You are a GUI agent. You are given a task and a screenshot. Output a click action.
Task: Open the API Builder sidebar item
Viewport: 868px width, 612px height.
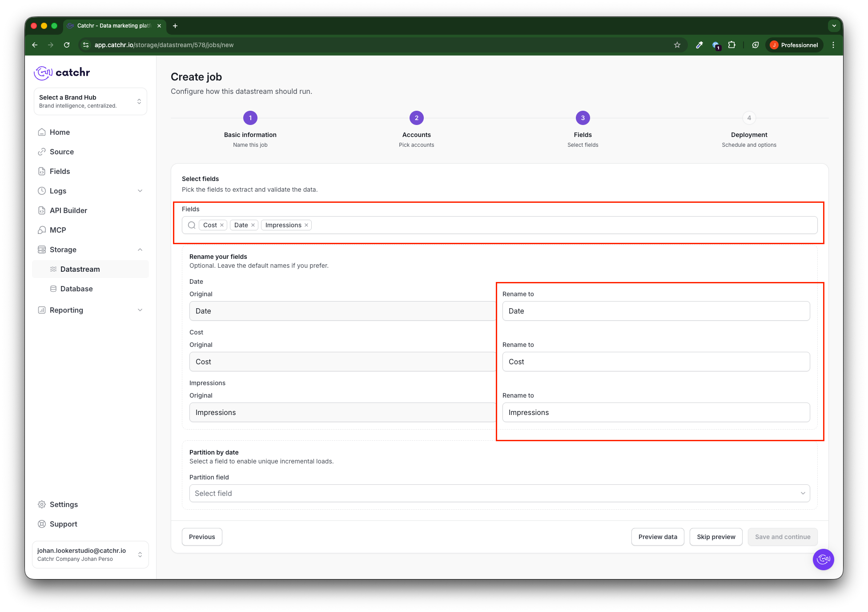point(68,210)
